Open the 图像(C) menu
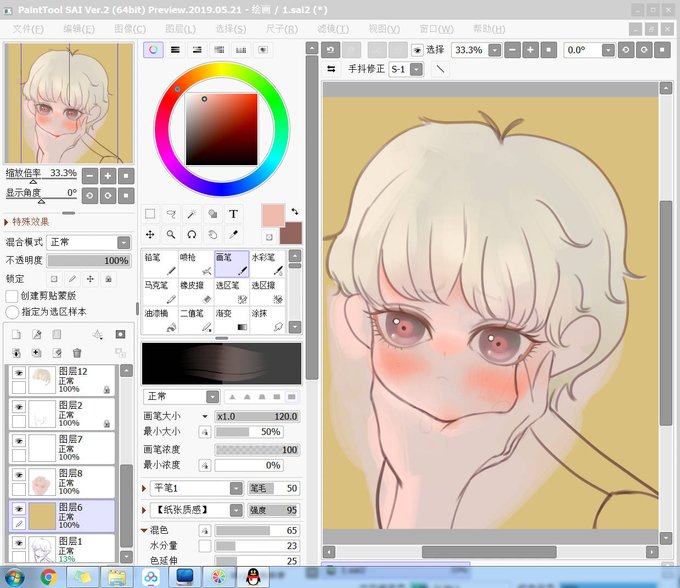Viewport: 680px width, 588px height. (x=130, y=29)
